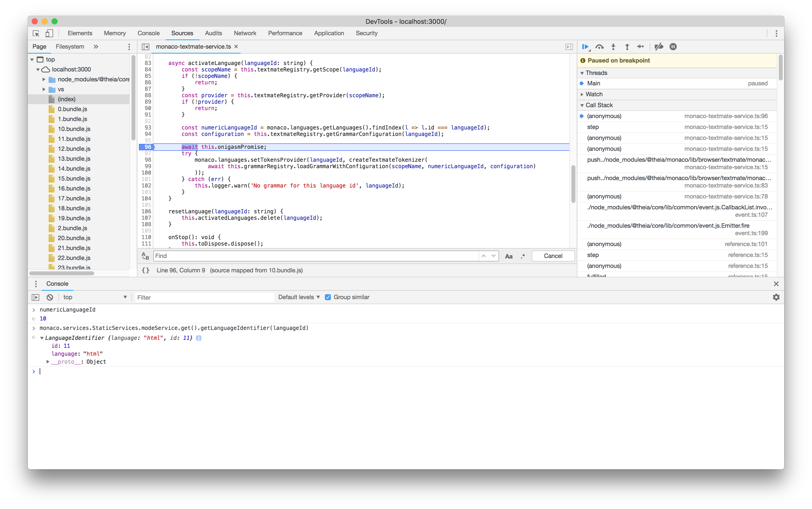Viewport: 812px width, 509px height.
Task: Select 14.bundle.js in the file tree
Action: pyautogui.click(x=74, y=169)
